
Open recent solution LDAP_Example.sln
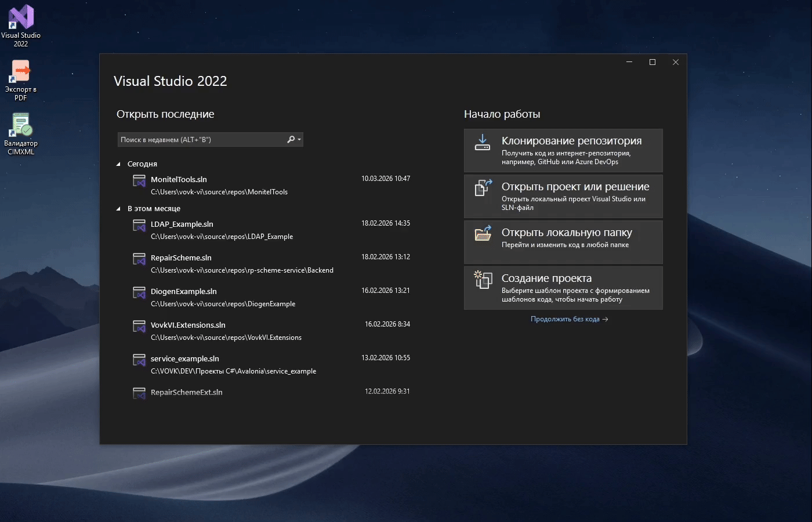point(182,224)
